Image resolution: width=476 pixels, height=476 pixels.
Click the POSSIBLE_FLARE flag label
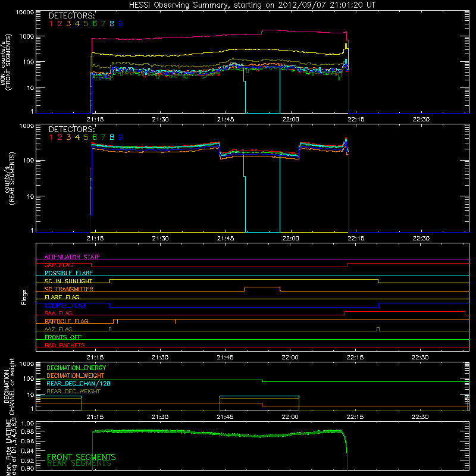(68, 273)
